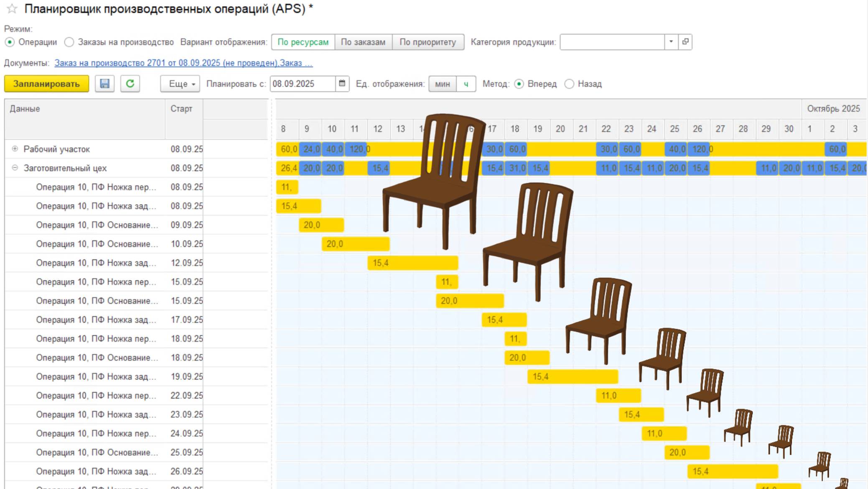The image size is (868, 489).
Task: Switch to the По приоритету view
Action: [x=428, y=42]
